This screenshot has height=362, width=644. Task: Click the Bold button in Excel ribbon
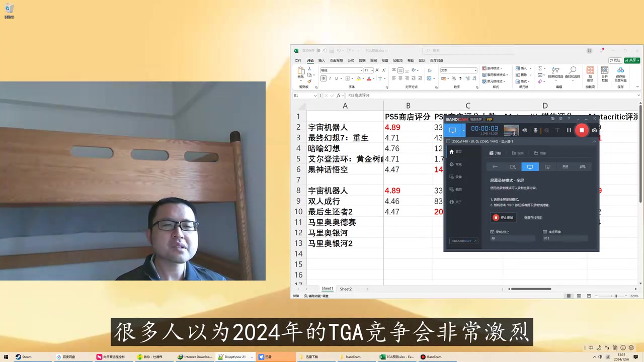pos(324,78)
